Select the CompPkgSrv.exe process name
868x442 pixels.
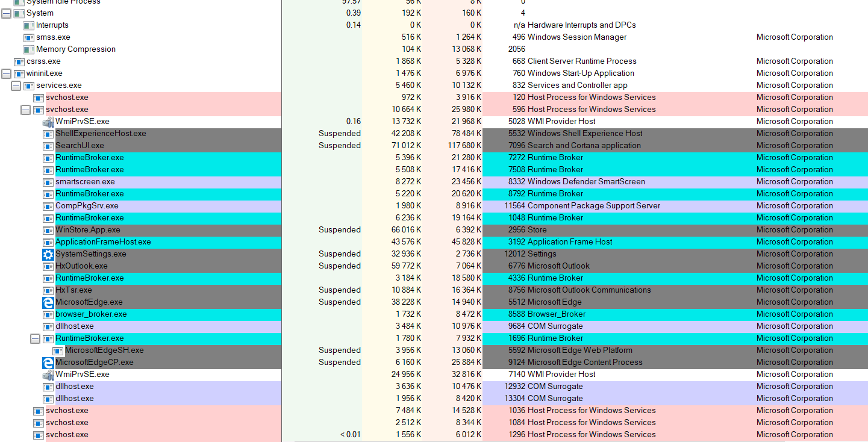[87, 206]
